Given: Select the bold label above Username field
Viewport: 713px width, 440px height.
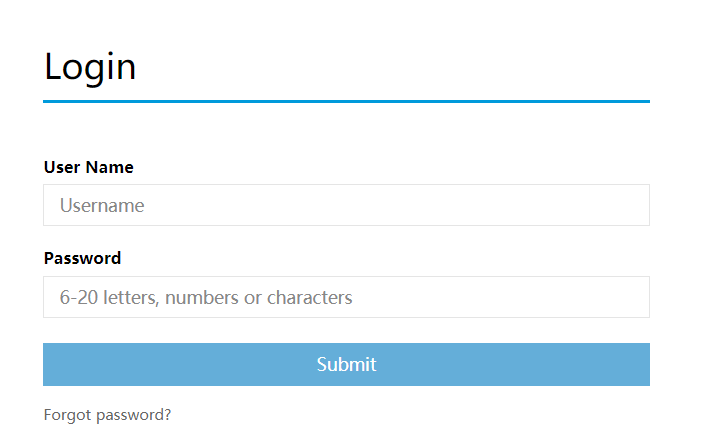Looking at the screenshot, I should pyautogui.click(x=89, y=167).
